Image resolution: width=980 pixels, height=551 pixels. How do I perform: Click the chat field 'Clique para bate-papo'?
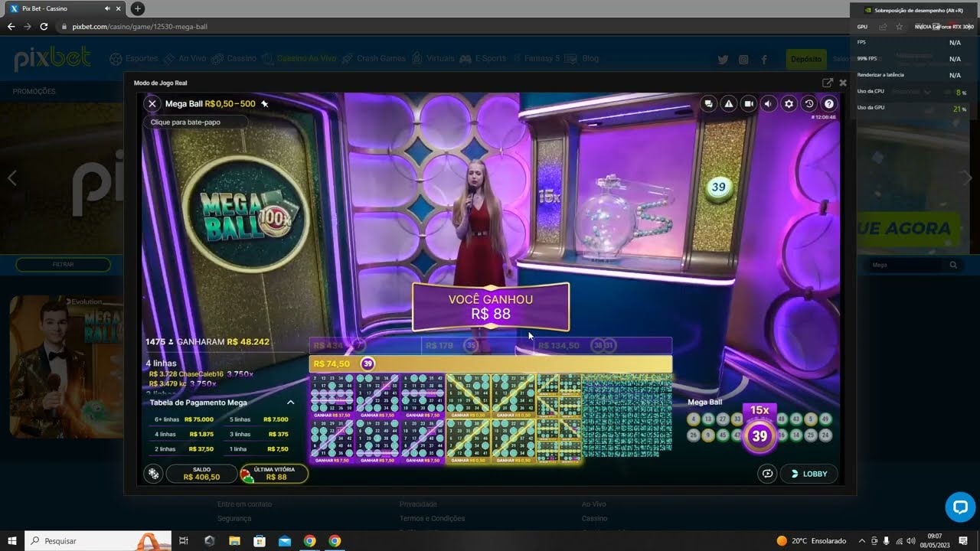tap(195, 122)
